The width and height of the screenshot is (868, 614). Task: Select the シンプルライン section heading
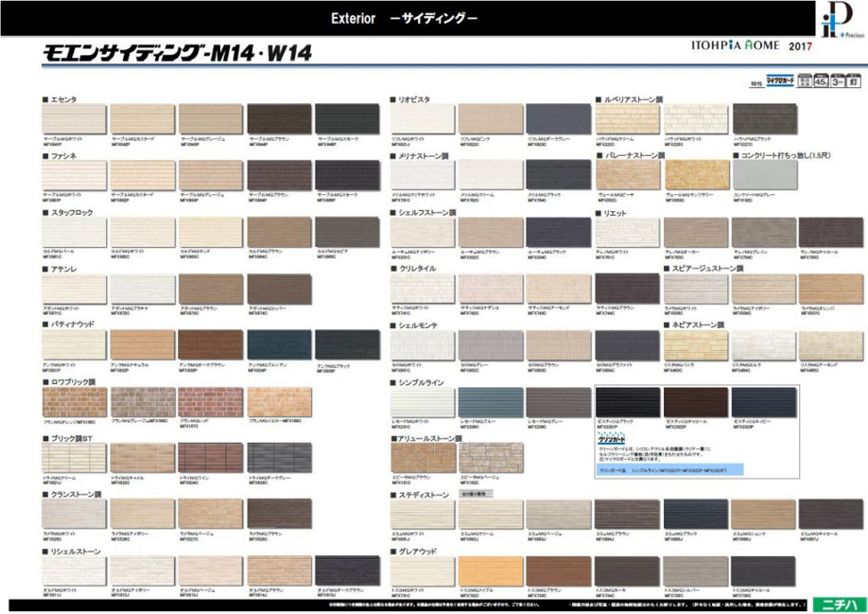(417, 382)
